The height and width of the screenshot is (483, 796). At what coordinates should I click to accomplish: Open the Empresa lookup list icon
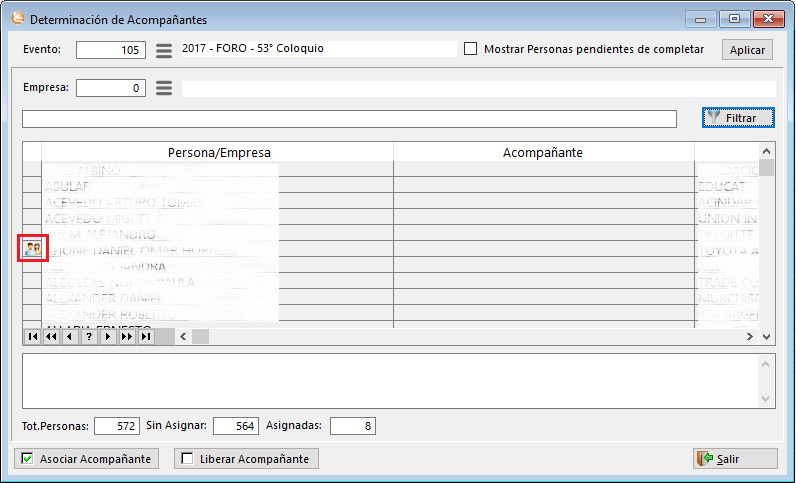pos(164,88)
